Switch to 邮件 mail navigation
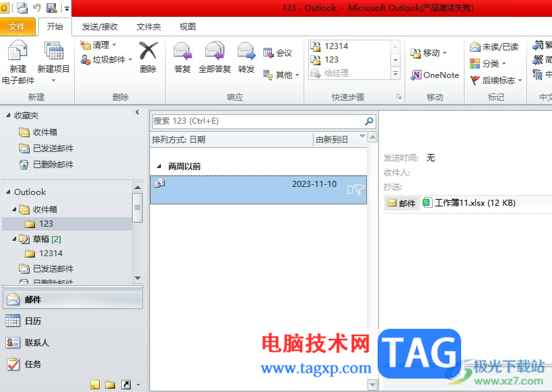Viewport: 552px width, 392px height. [73, 299]
